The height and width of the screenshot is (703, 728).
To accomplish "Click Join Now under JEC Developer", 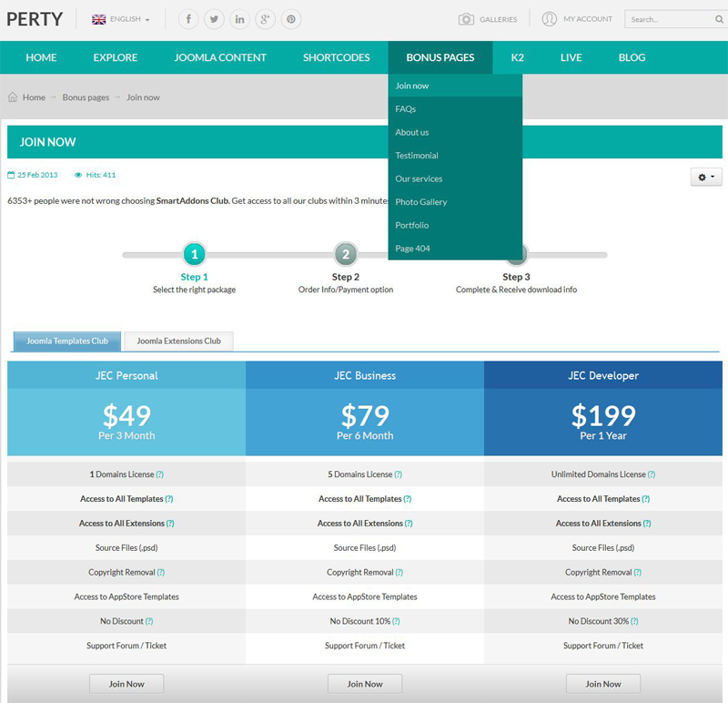I will click(x=603, y=684).
